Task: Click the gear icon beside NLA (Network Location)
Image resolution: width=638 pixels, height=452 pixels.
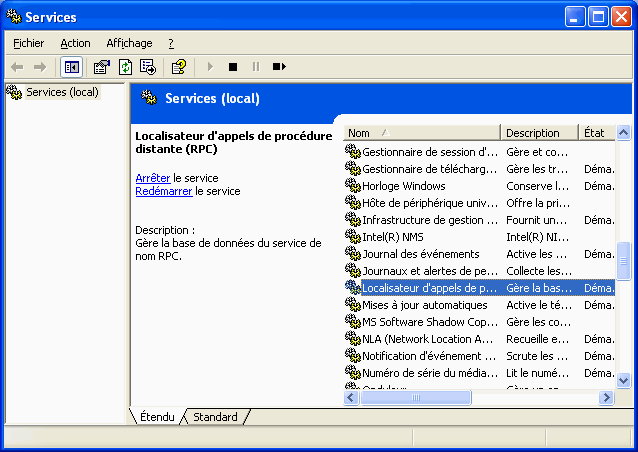Action: [x=353, y=338]
